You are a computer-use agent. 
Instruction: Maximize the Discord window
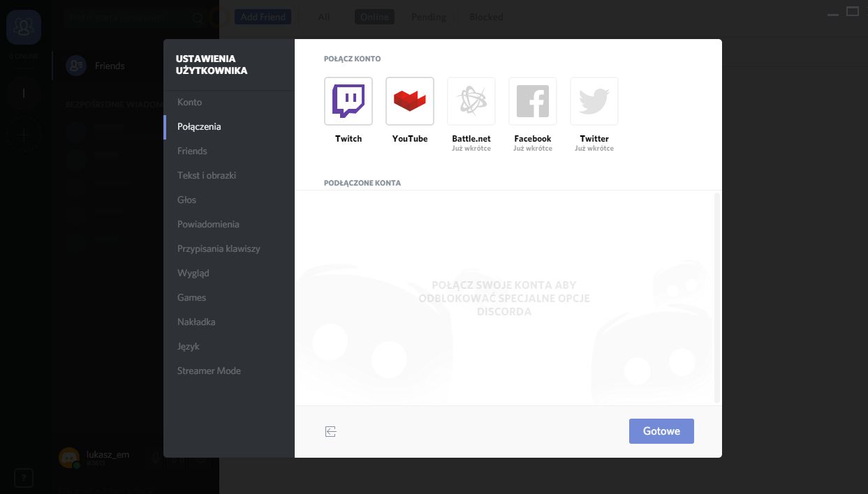pos(853,12)
